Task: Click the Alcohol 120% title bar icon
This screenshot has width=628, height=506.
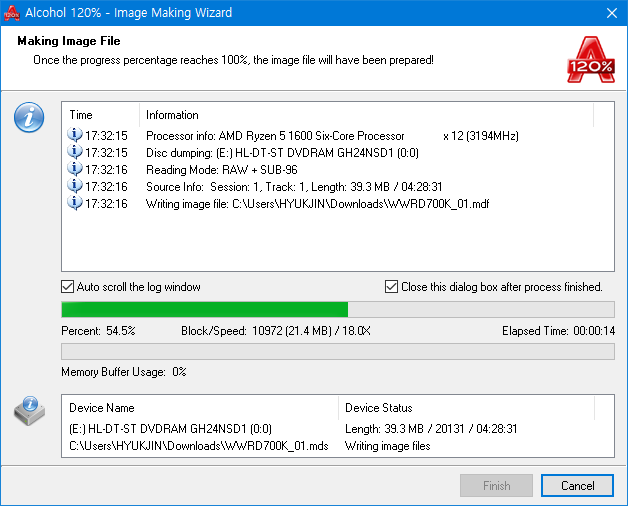Action: point(12,13)
